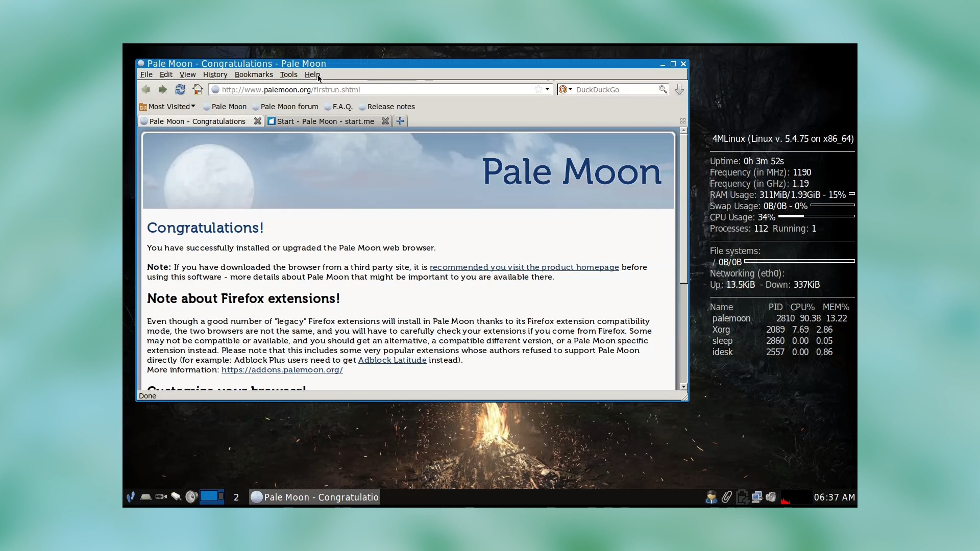Open Pale Moon bookmark in toolbar
The width and height of the screenshot is (980, 551).
(x=225, y=107)
